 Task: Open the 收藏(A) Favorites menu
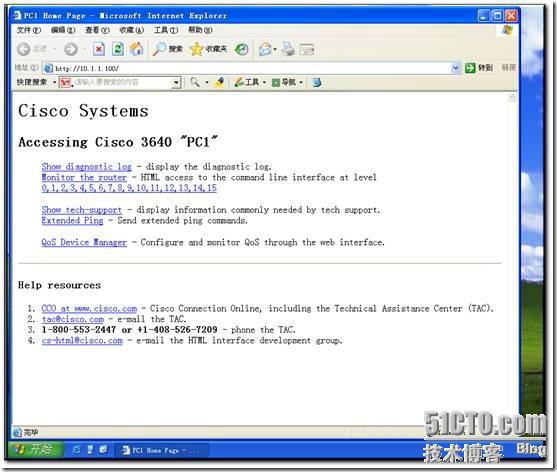[x=131, y=30]
